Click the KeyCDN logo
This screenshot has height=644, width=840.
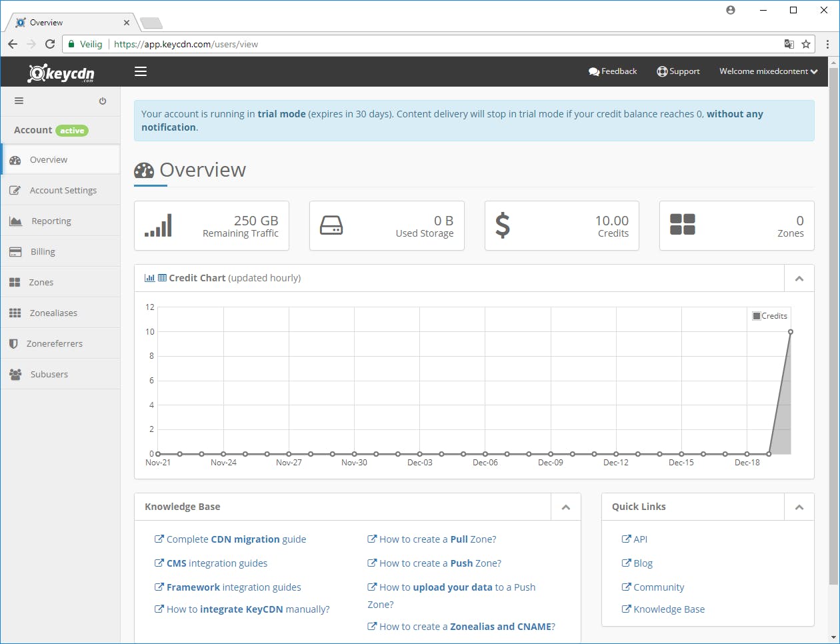pos(61,72)
